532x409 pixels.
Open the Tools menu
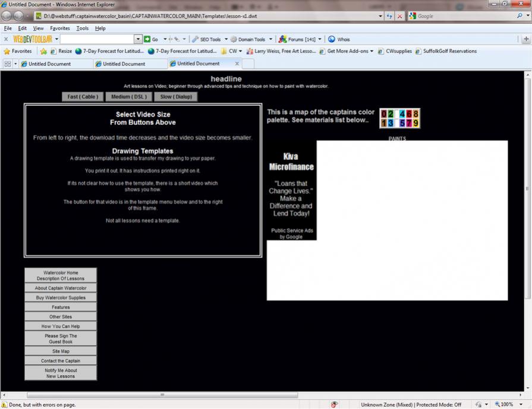coord(82,29)
